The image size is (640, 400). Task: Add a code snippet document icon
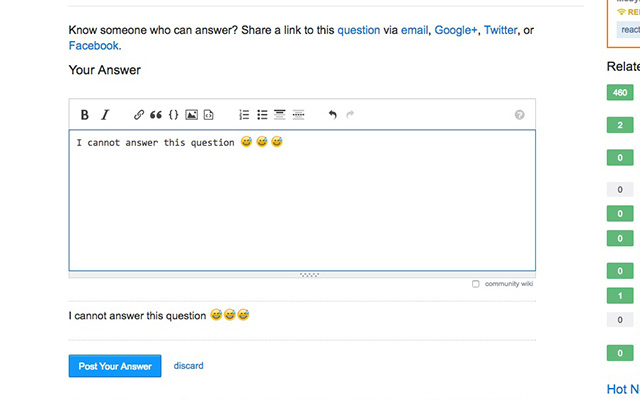[209, 115]
